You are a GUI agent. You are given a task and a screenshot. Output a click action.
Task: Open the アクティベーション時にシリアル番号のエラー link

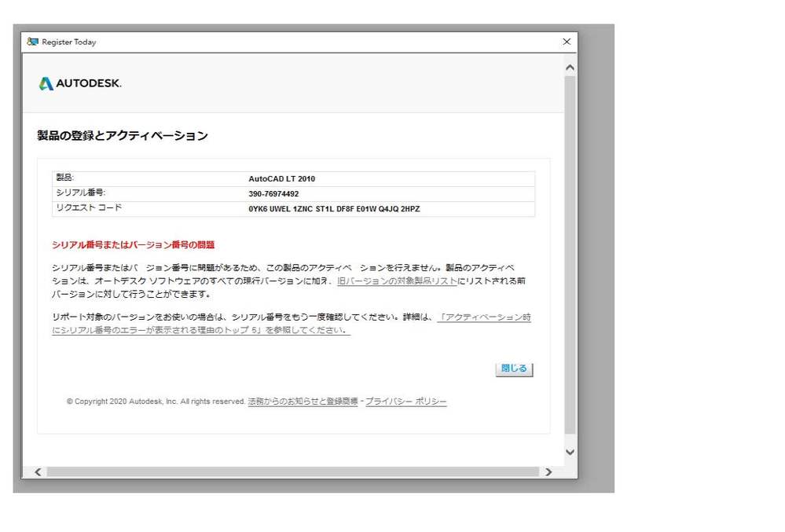click(x=292, y=324)
